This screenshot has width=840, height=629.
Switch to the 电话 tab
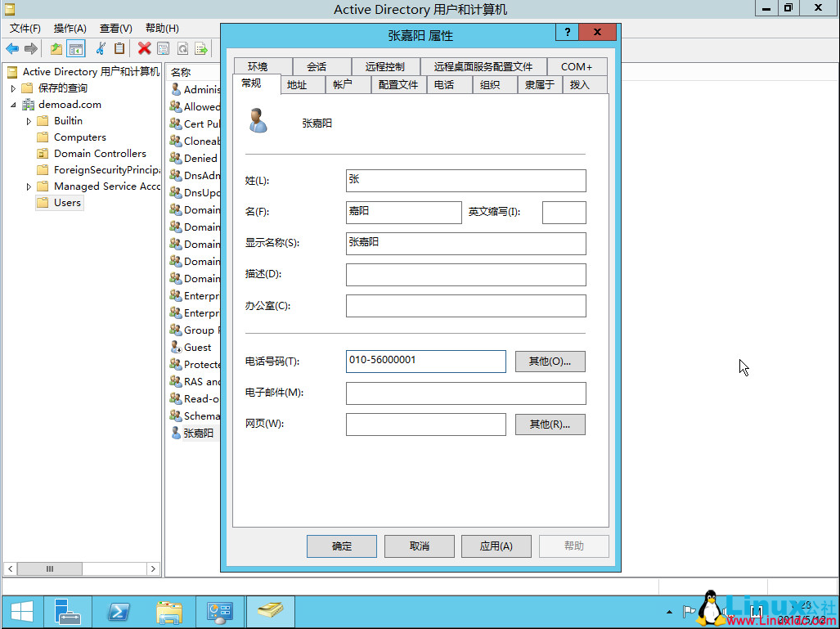tap(449, 84)
